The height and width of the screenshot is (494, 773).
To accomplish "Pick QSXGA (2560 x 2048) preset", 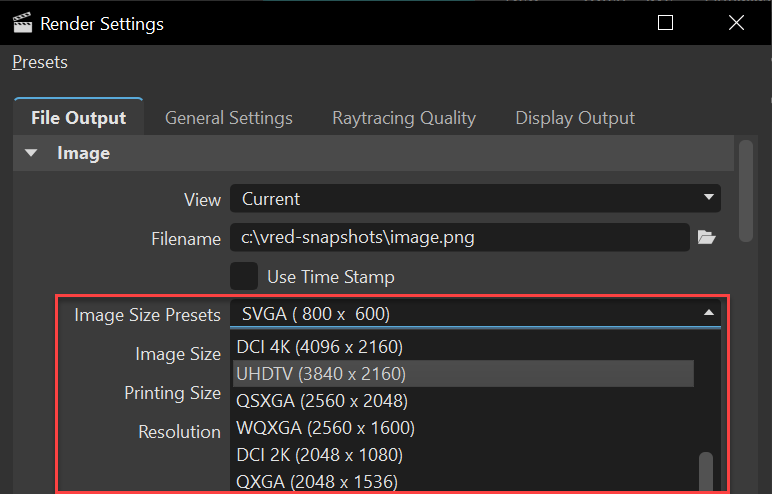I will tap(321, 401).
